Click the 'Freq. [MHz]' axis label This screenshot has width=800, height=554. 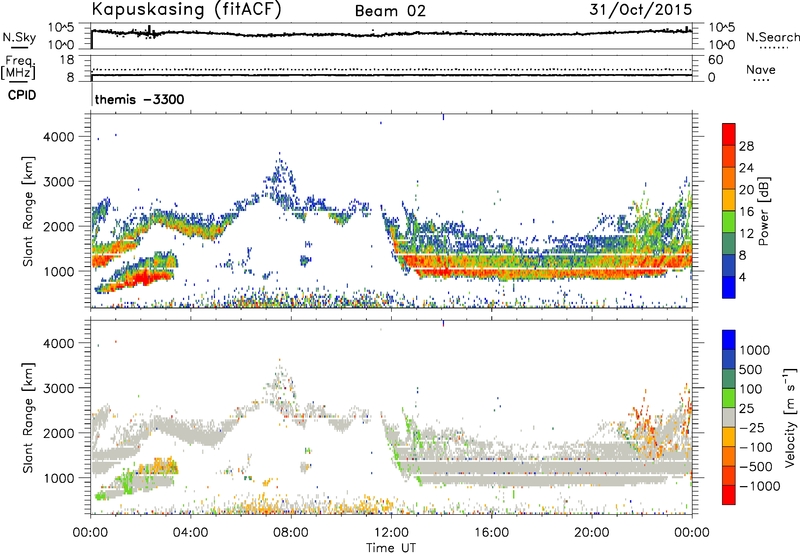click(x=18, y=67)
